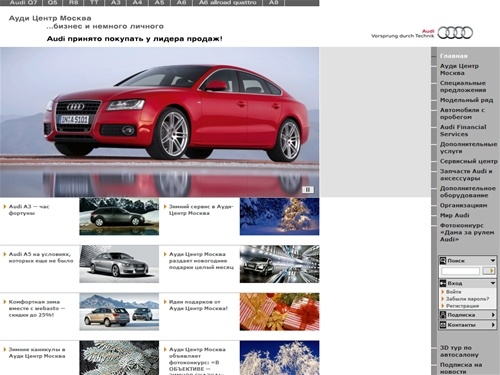Click the red Audi A5 Sportback banner
The width and height of the screenshot is (500, 375).
click(x=159, y=122)
